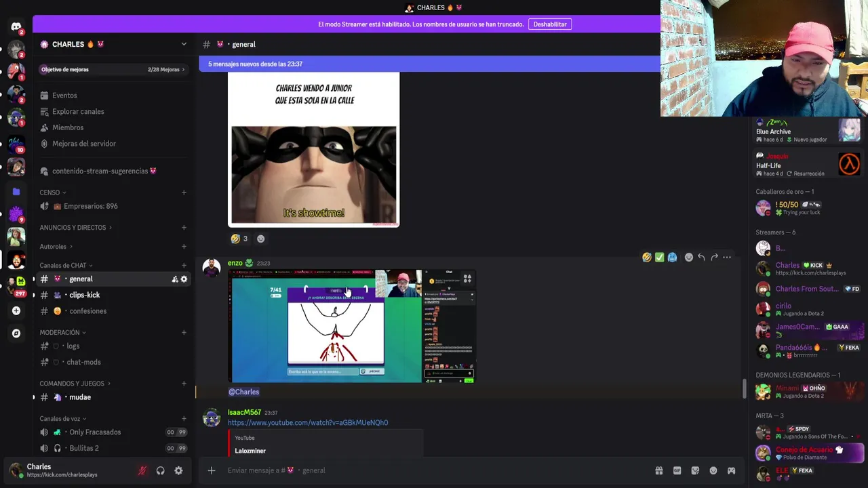
Task: Open member Conejo de Acuario profile
Action: (x=809, y=453)
